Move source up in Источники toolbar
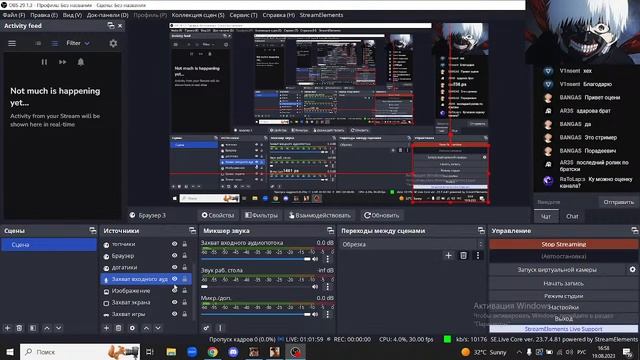 [146, 328]
